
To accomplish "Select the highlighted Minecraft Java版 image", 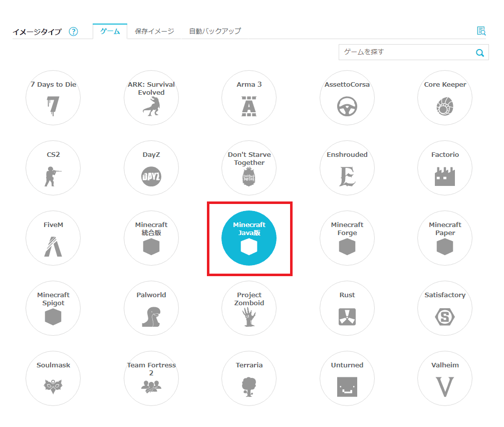I will (x=249, y=238).
